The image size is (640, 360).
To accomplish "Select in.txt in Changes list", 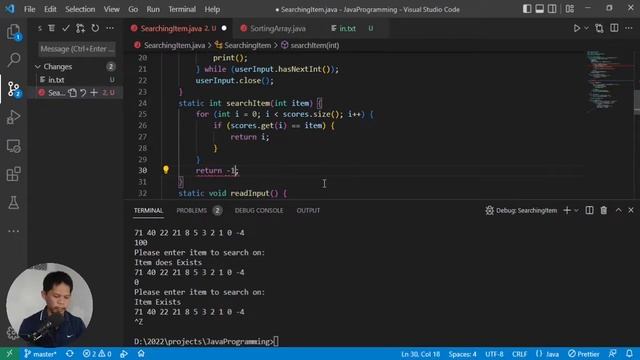I will point(76,80).
